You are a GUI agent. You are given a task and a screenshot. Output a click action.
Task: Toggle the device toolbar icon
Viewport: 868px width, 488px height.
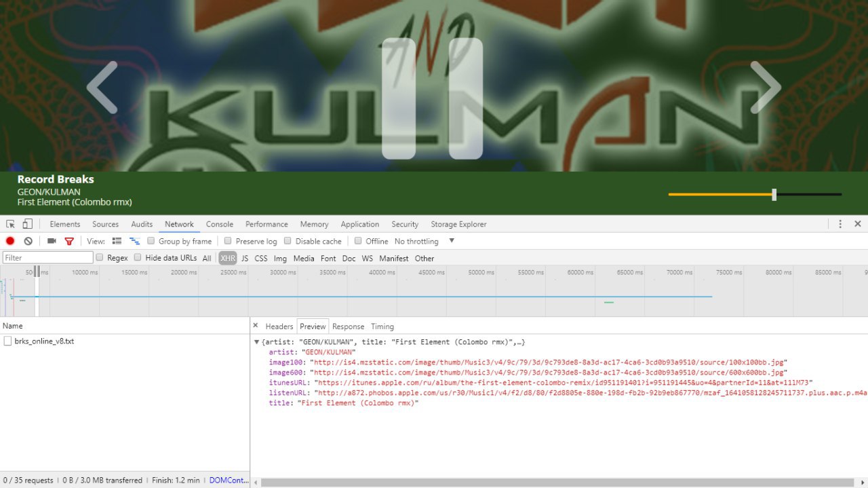[28, 224]
